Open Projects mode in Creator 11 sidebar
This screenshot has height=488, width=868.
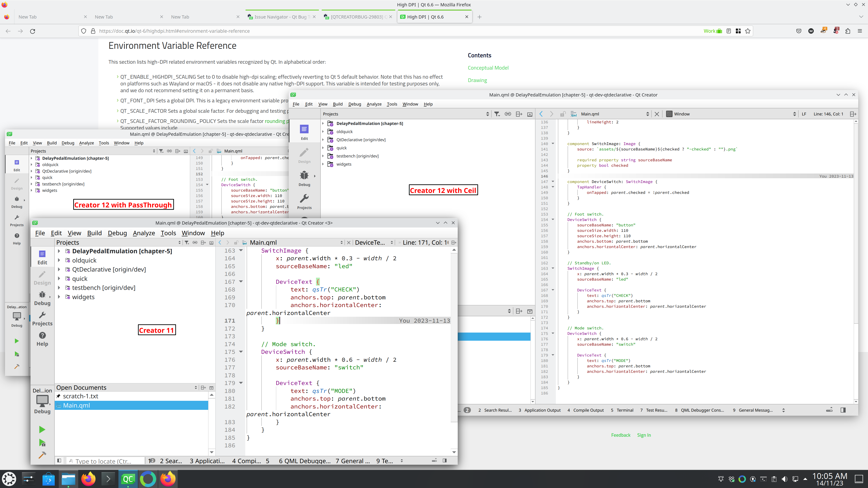click(x=42, y=319)
